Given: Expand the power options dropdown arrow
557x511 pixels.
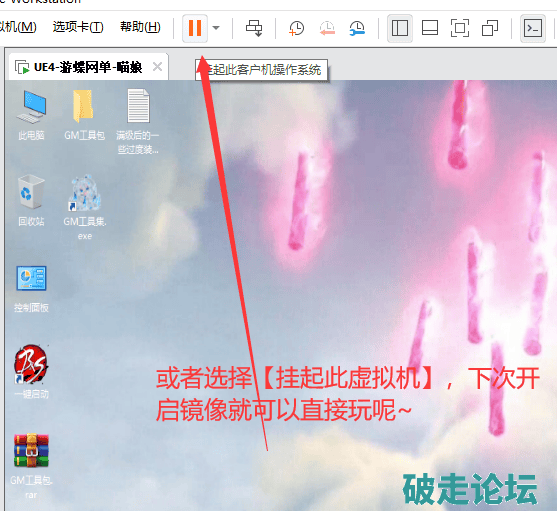Looking at the screenshot, I should click(x=216, y=28).
